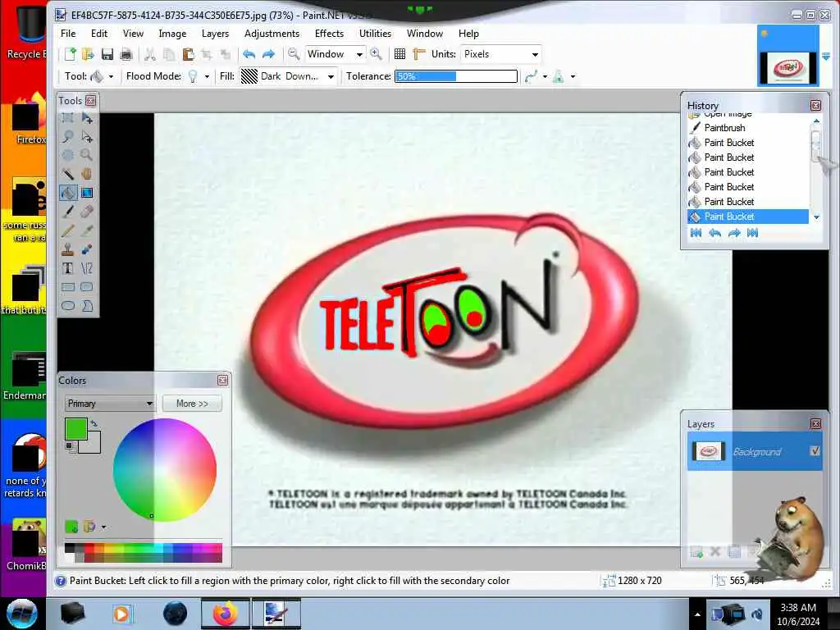Select the Text tool

67,268
